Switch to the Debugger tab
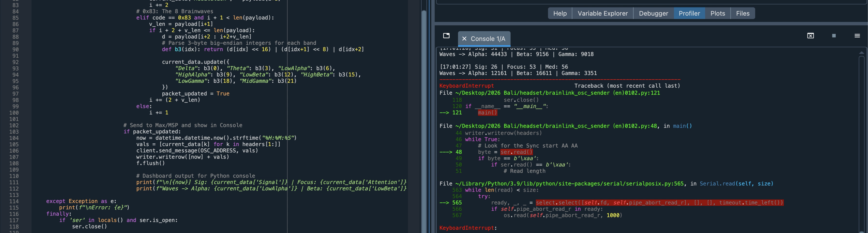Image resolution: width=868 pixels, height=233 pixels. click(x=653, y=13)
